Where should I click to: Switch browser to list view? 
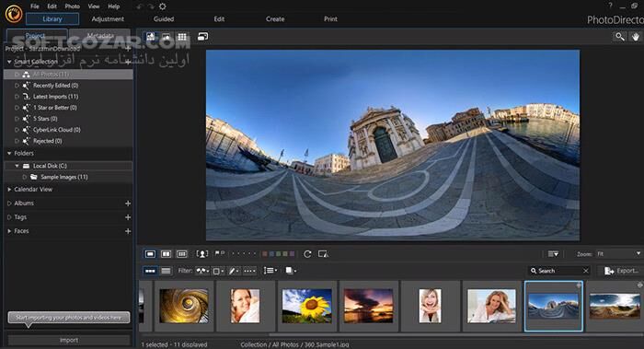coord(166,271)
